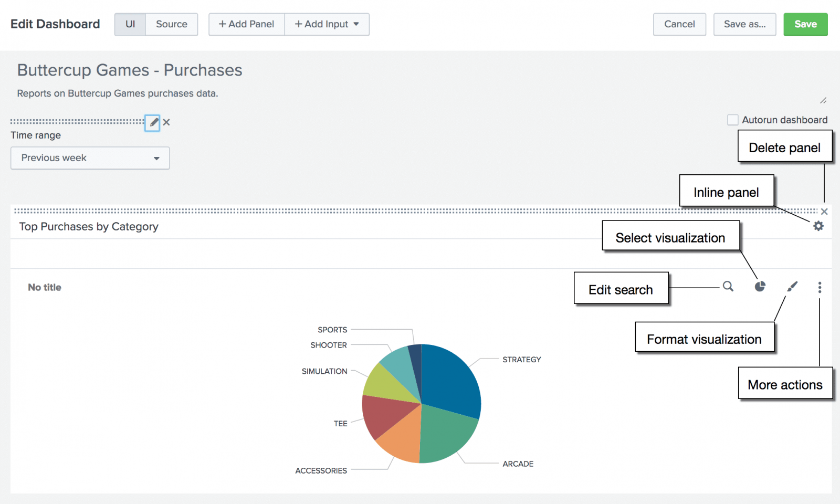
Task: Click the ACCESSORIES chart label
Action: pos(321,471)
